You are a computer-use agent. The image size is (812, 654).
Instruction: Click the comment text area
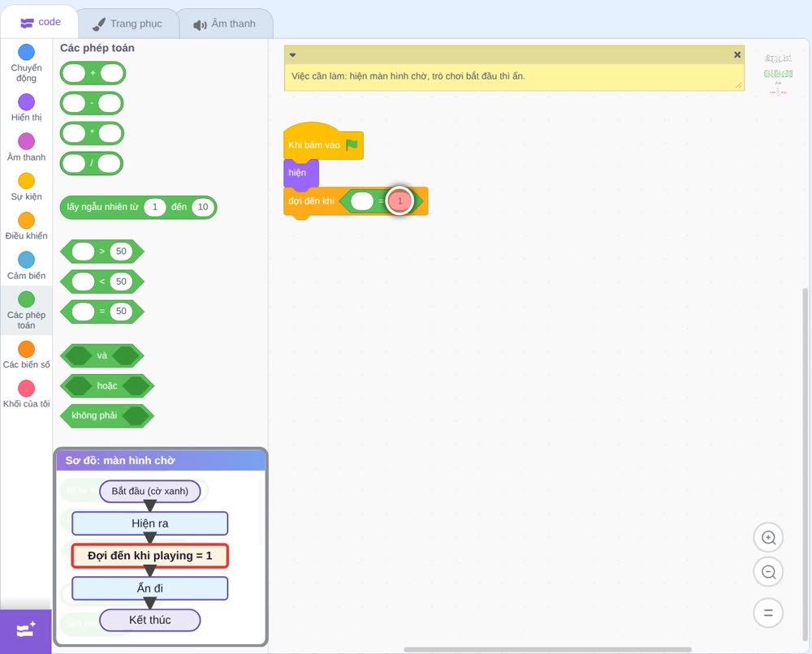click(514, 76)
